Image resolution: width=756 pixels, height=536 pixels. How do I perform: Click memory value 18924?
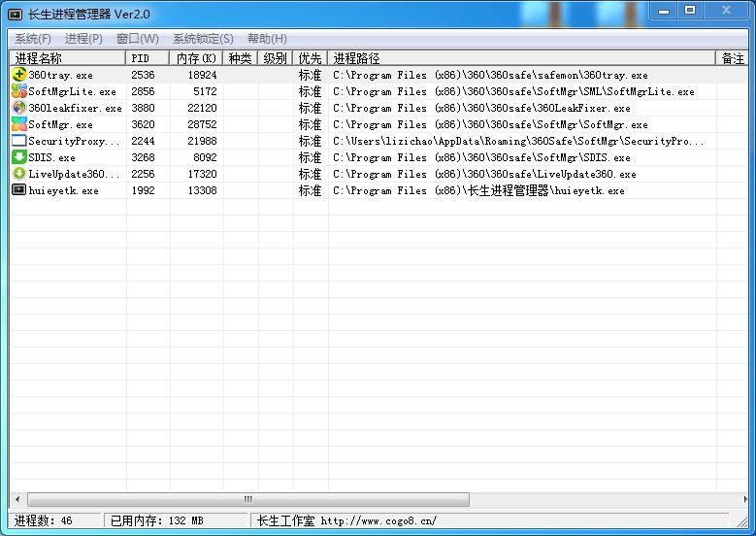pyautogui.click(x=203, y=75)
